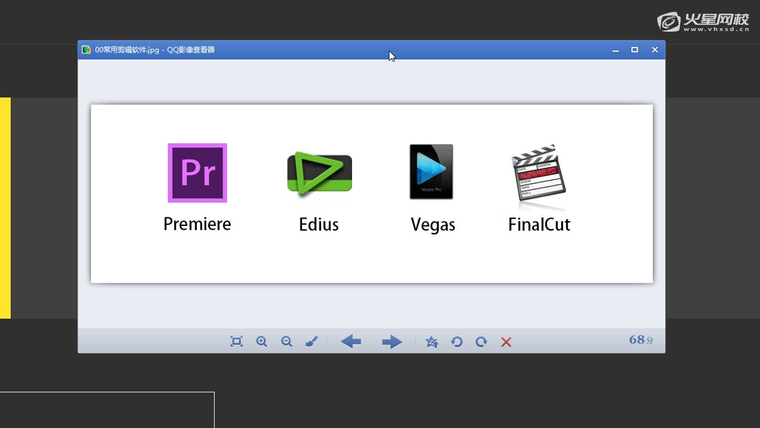Screen dimensions: 760x428
Task: Maximize the QQ image viewer window
Action: [635, 50]
